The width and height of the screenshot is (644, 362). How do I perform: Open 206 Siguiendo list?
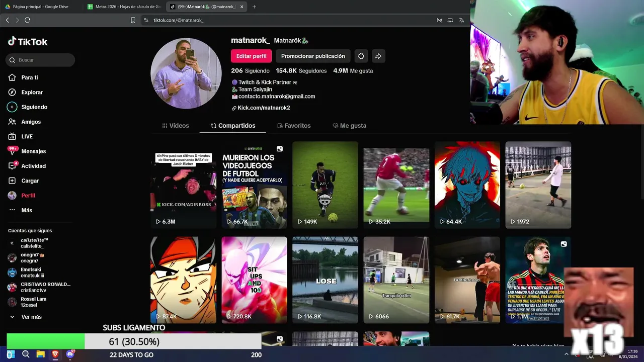(x=250, y=71)
